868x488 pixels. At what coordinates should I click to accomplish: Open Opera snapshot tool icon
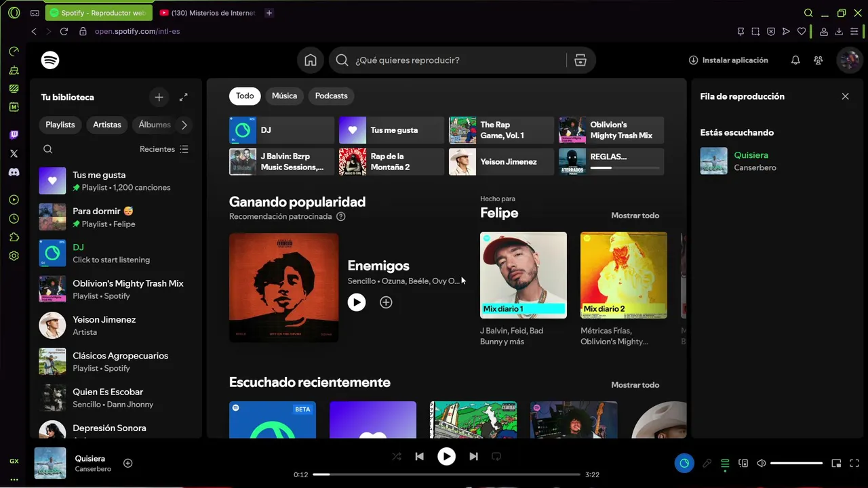click(755, 31)
